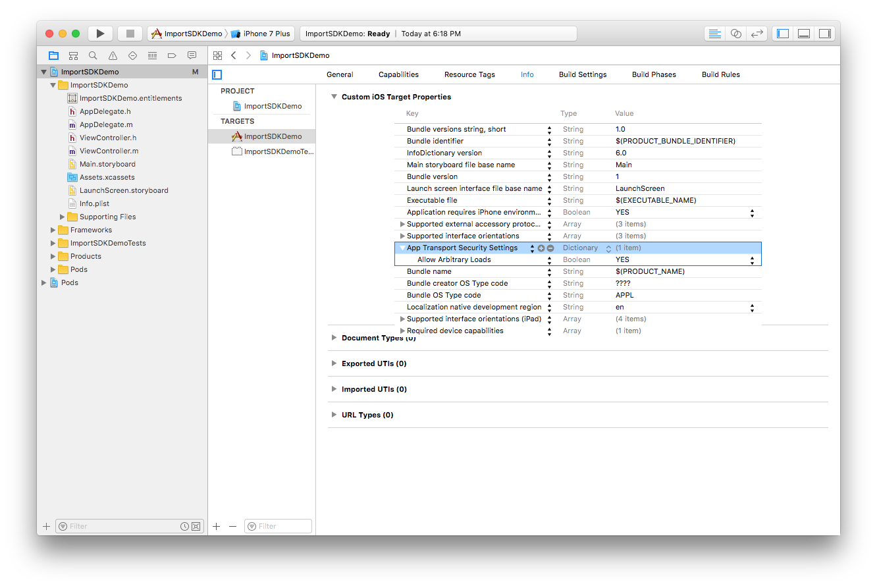
Task: Toggle the bottom debug area
Action: click(x=804, y=34)
